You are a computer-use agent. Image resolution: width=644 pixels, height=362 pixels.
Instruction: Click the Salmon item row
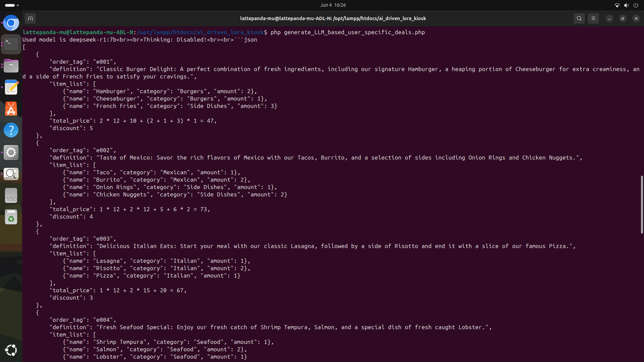tap(155, 349)
